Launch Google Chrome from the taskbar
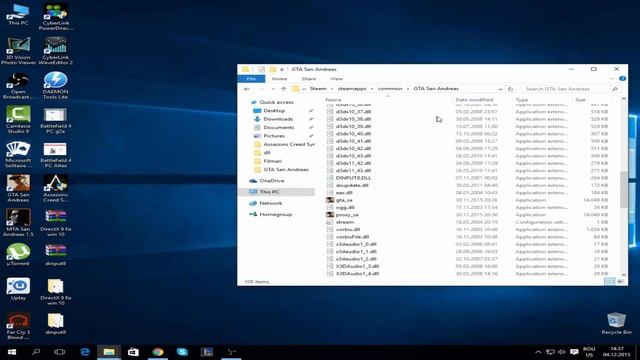The width and height of the screenshot is (640, 360). point(158,352)
